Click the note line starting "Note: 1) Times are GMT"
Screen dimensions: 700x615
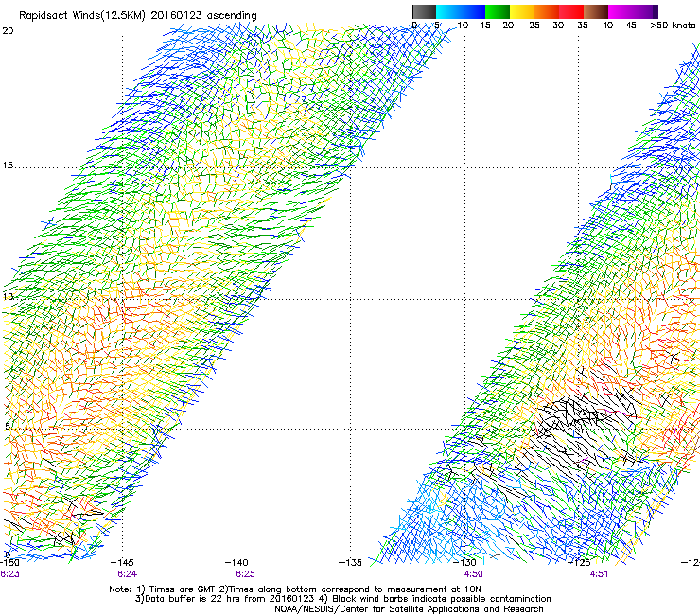coord(295,589)
